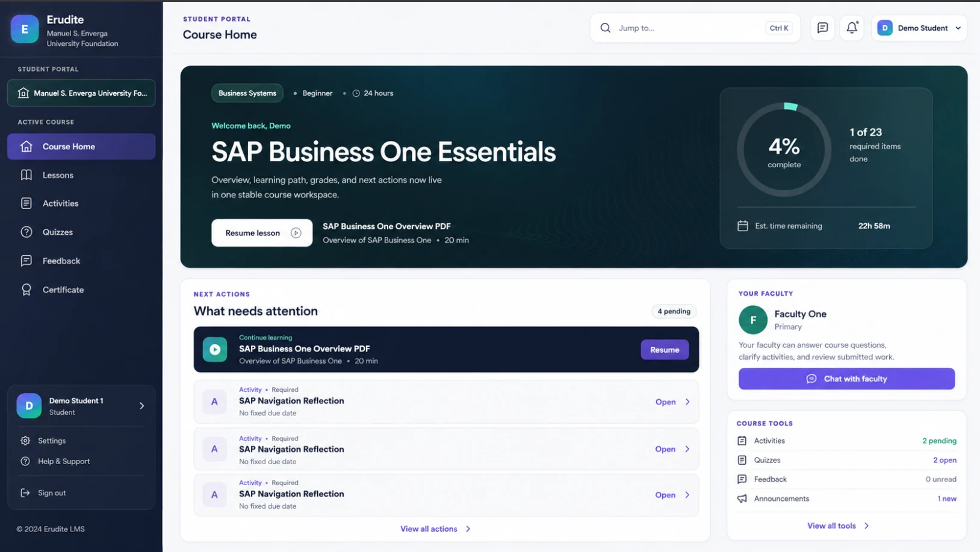Click the Help & Support icon

coord(25,461)
